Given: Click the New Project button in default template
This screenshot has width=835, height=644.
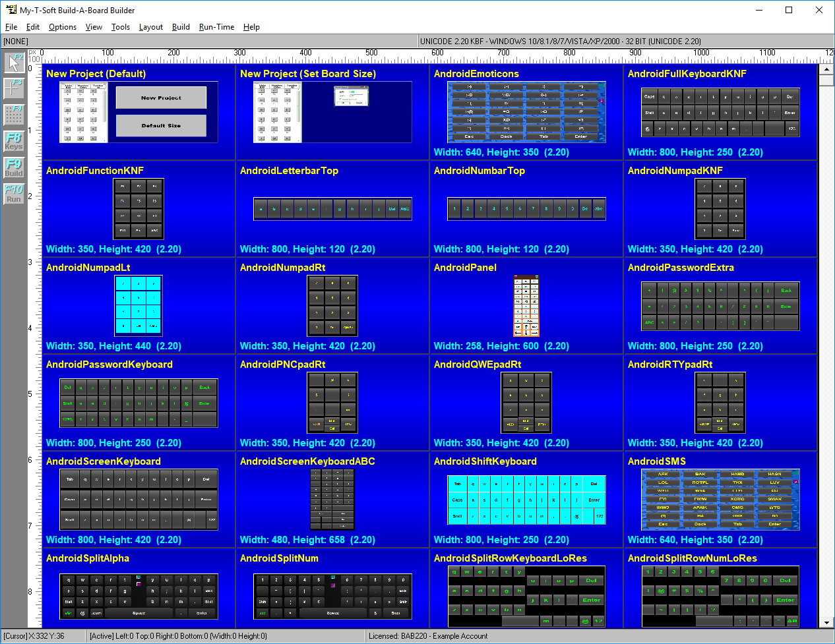Looking at the screenshot, I should pyautogui.click(x=161, y=98).
